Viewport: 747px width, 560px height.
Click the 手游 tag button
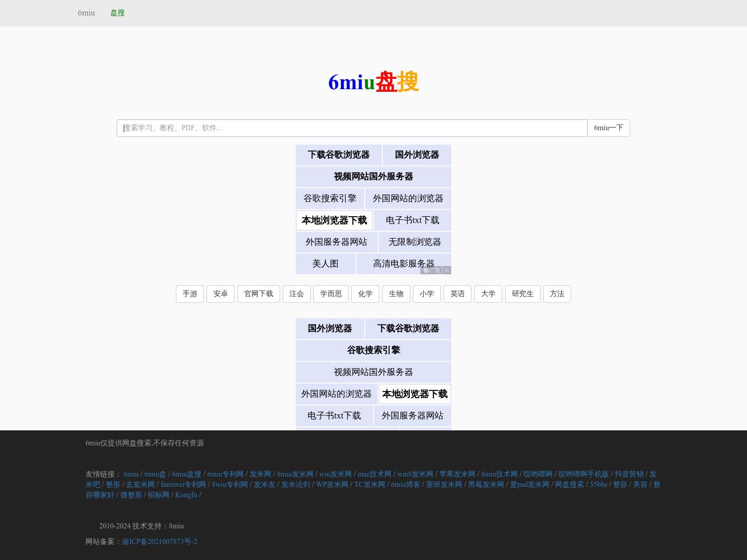(x=190, y=294)
